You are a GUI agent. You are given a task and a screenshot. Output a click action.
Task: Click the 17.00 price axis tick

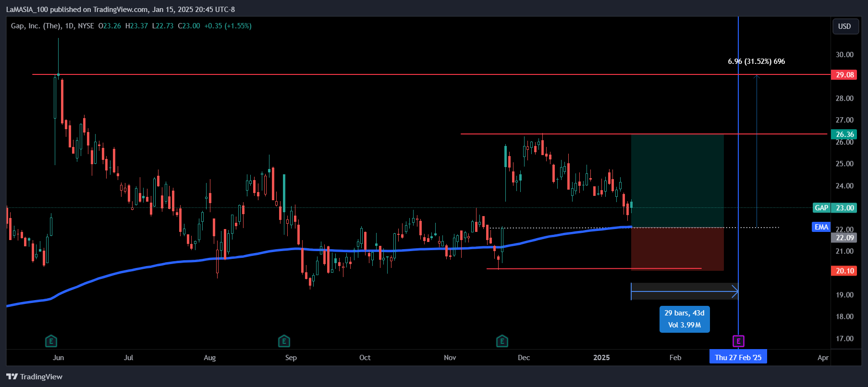pyautogui.click(x=844, y=339)
